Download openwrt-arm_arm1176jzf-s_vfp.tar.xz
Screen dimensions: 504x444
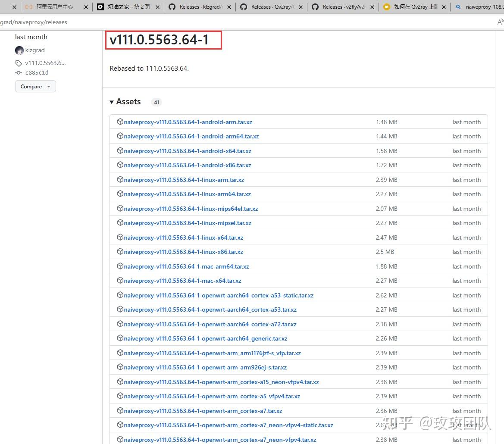213,353
